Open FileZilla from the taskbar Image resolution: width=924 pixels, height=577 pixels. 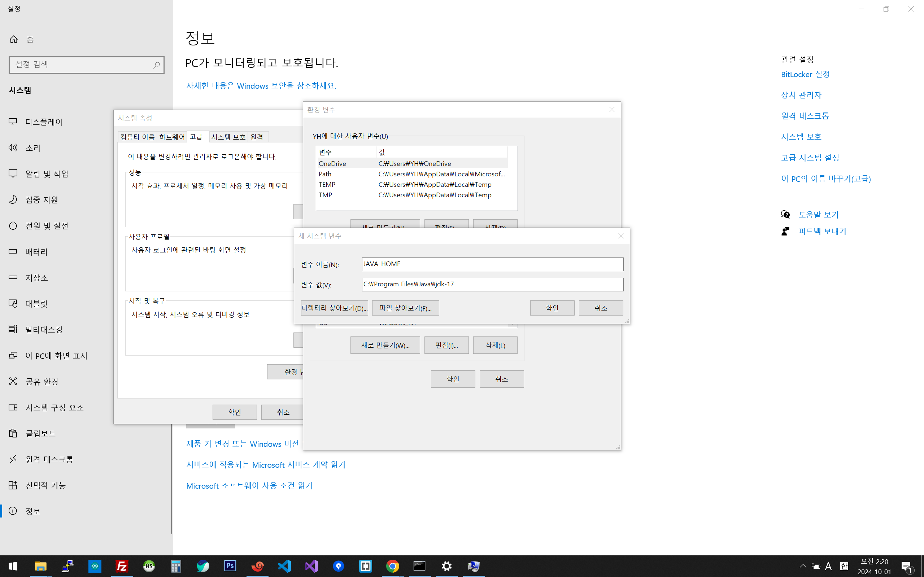122,566
